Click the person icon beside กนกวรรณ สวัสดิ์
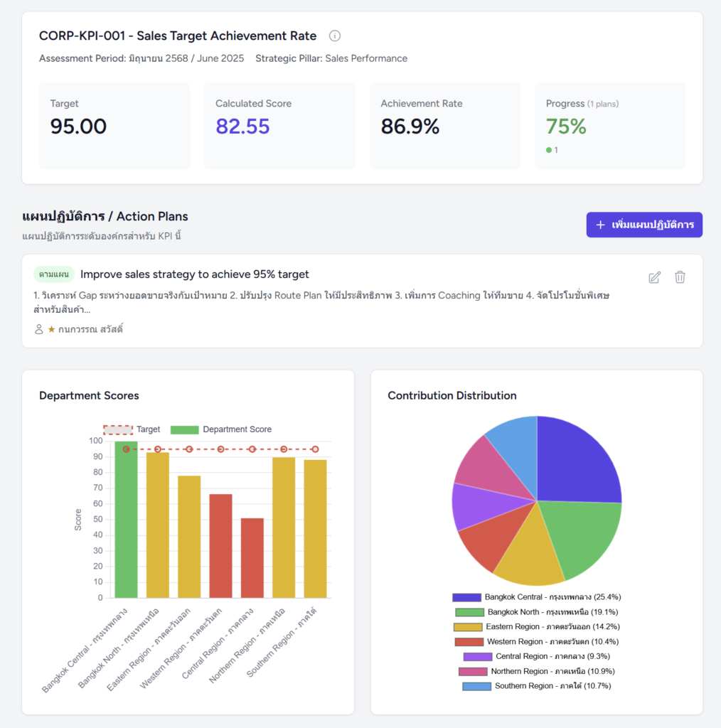The height and width of the screenshot is (728, 721). 39,329
